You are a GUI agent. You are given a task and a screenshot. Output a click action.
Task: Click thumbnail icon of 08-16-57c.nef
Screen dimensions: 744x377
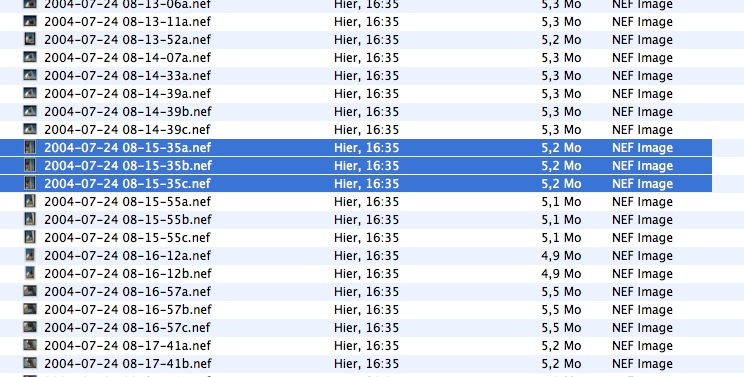pos(30,327)
